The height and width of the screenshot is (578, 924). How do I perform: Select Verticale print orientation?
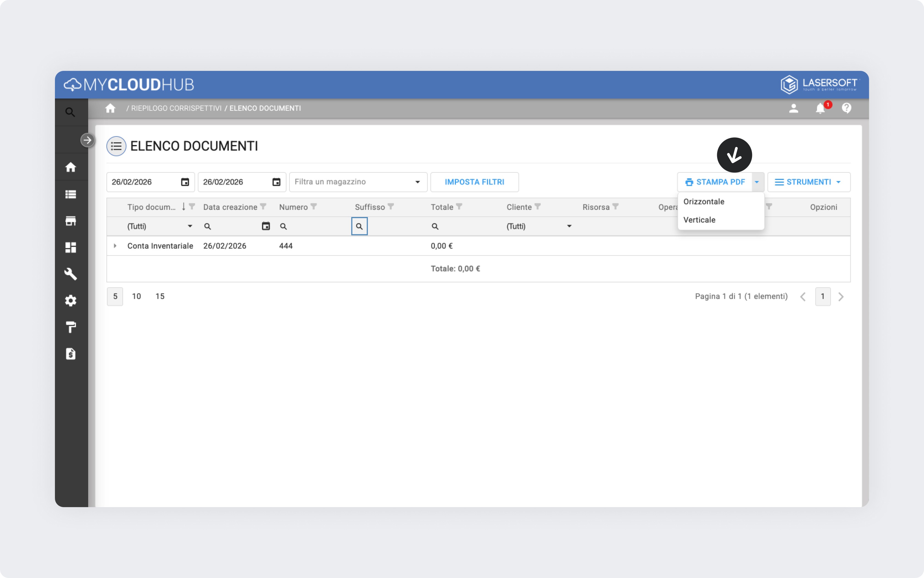pyautogui.click(x=699, y=220)
